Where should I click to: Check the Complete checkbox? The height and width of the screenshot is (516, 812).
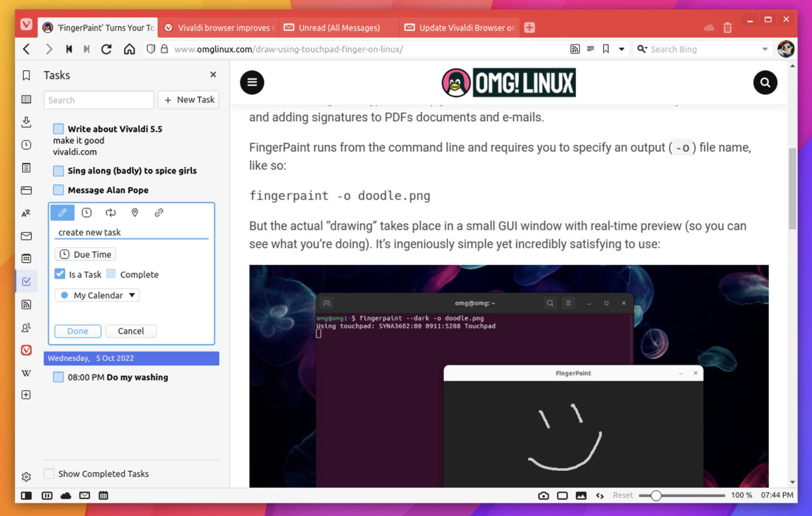(x=111, y=274)
